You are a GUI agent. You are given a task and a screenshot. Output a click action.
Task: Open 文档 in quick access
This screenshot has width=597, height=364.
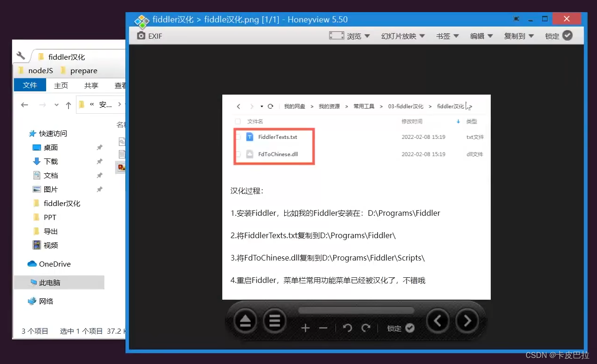pos(45,175)
